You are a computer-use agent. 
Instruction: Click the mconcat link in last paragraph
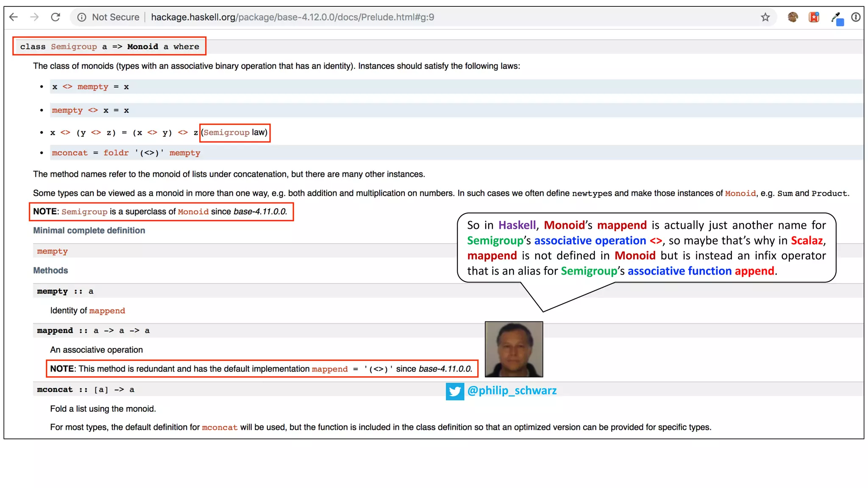click(x=220, y=427)
